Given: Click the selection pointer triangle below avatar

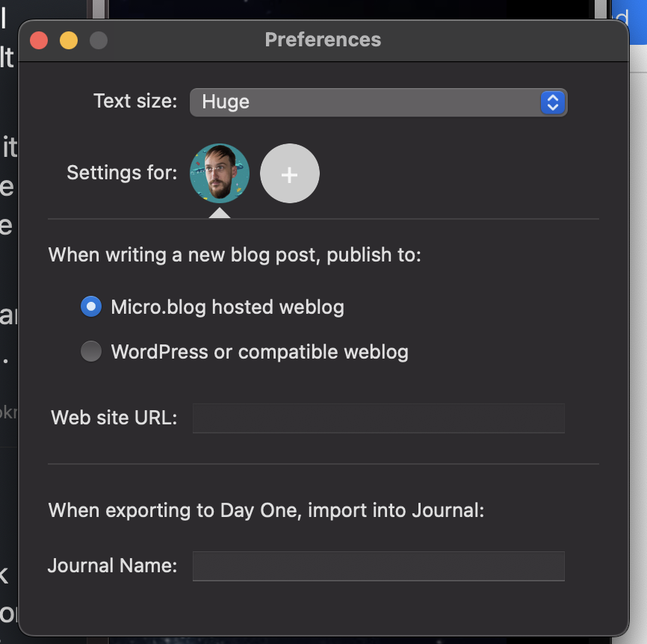Looking at the screenshot, I should [219, 213].
